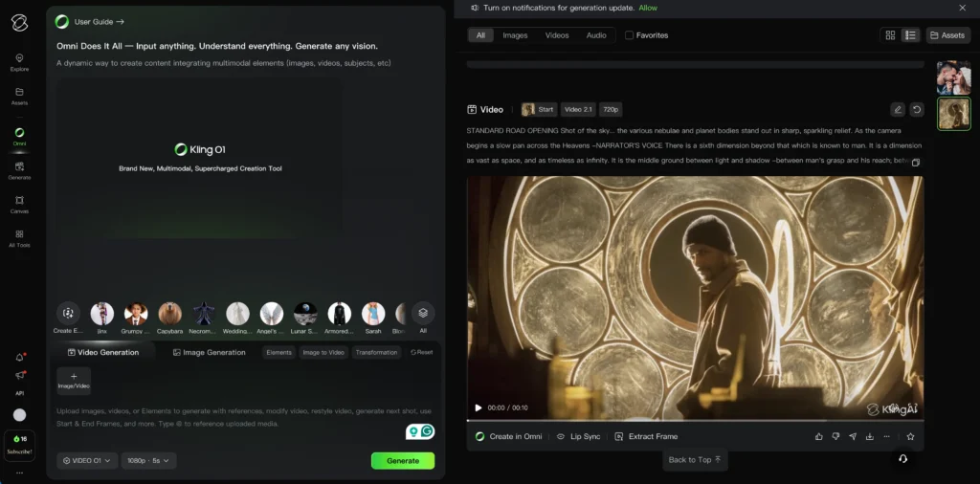This screenshot has width=980, height=484.
Task: Open the 1080p · 5s settings dropdown
Action: click(x=148, y=461)
